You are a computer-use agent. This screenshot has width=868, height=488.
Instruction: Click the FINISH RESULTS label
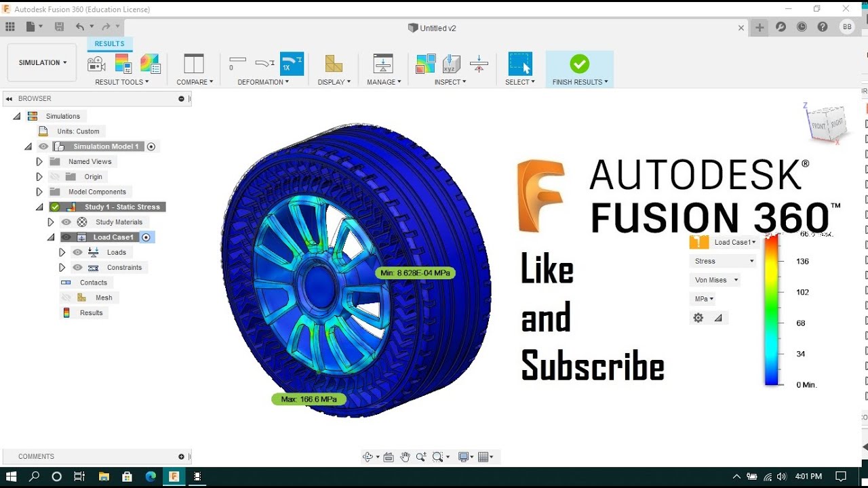click(x=580, y=82)
